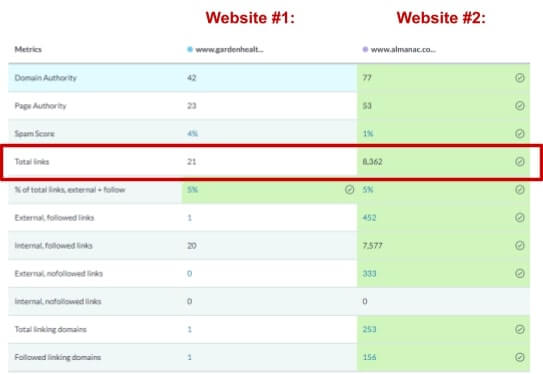Click almanac checkmark in % of total links row
The height and width of the screenshot is (374, 543).
[x=519, y=189]
